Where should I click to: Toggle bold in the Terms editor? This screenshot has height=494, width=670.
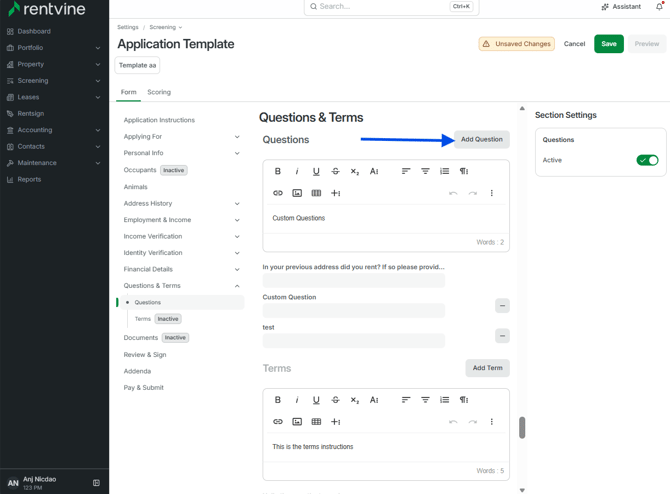tap(278, 400)
